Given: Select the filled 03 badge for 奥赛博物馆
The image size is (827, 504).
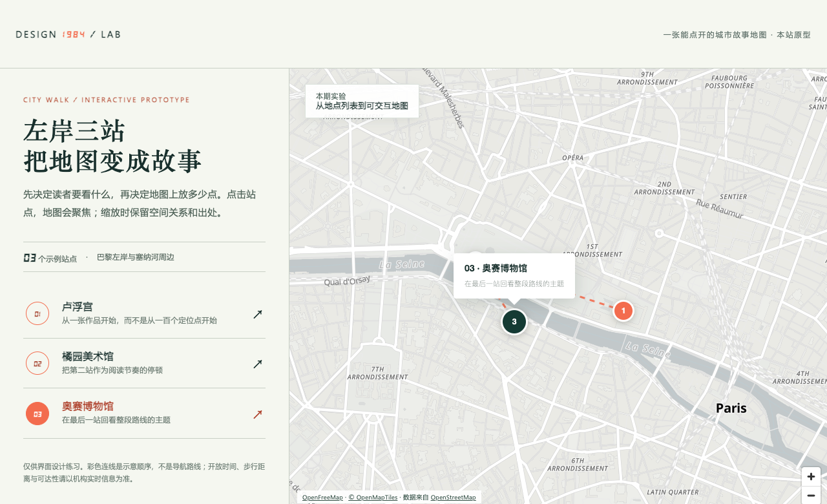Looking at the screenshot, I should pyautogui.click(x=37, y=414).
